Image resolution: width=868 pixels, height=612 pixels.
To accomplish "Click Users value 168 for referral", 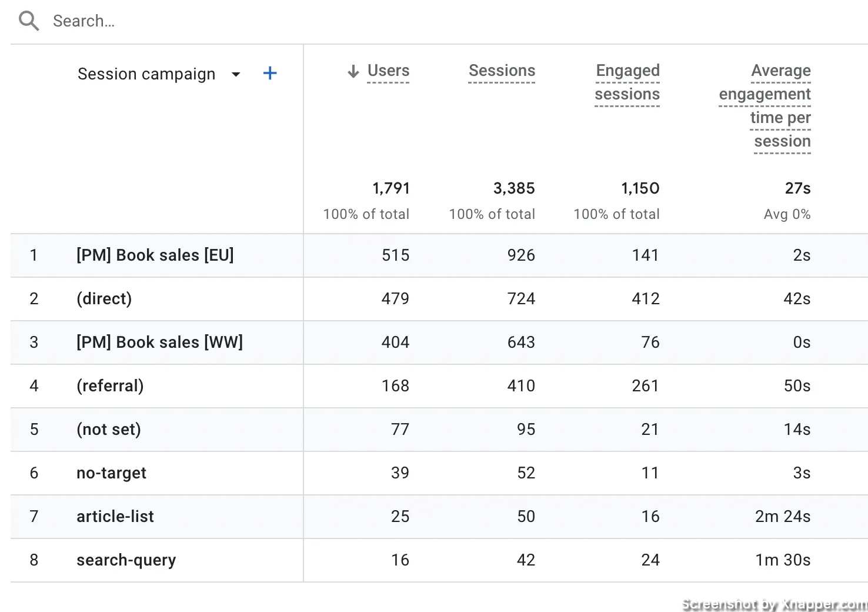I will tap(396, 386).
